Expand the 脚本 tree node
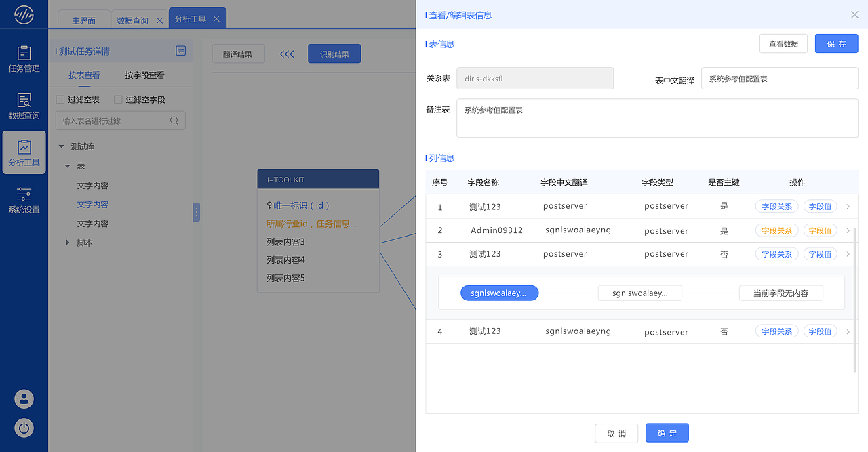Image resolution: width=868 pixels, height=452 pixels. [68, 243]
